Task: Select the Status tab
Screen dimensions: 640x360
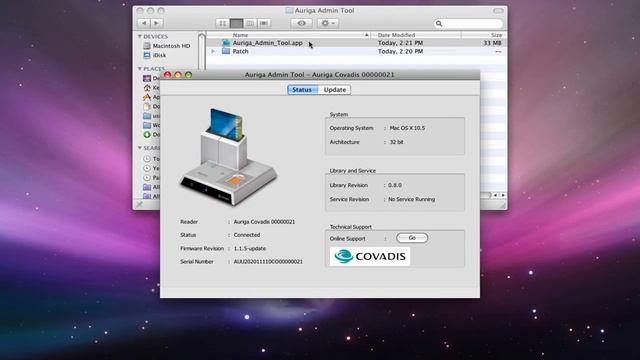Action: point(302,90)
